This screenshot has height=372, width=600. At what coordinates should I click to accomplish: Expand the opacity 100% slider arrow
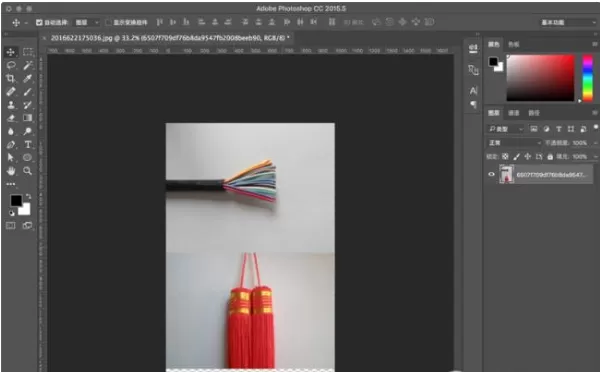pyautogui.click(x=595, y=143)
